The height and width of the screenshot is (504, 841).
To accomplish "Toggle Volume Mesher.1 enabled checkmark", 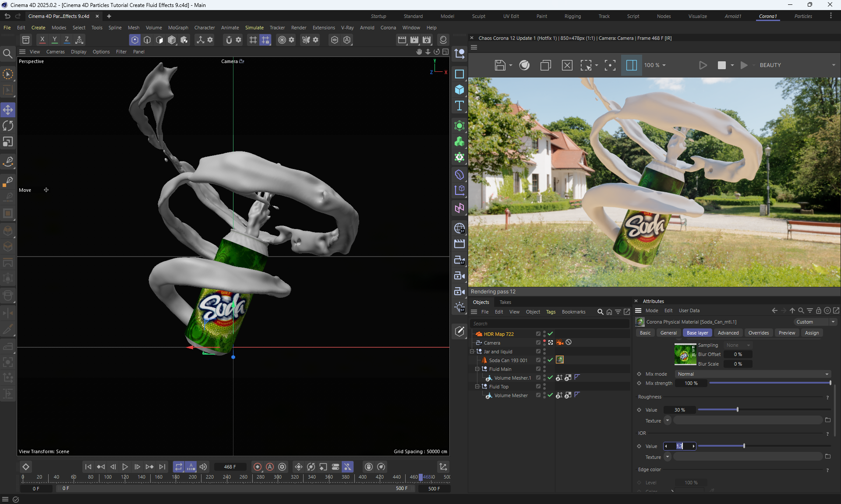I will [x=550, y=377].
